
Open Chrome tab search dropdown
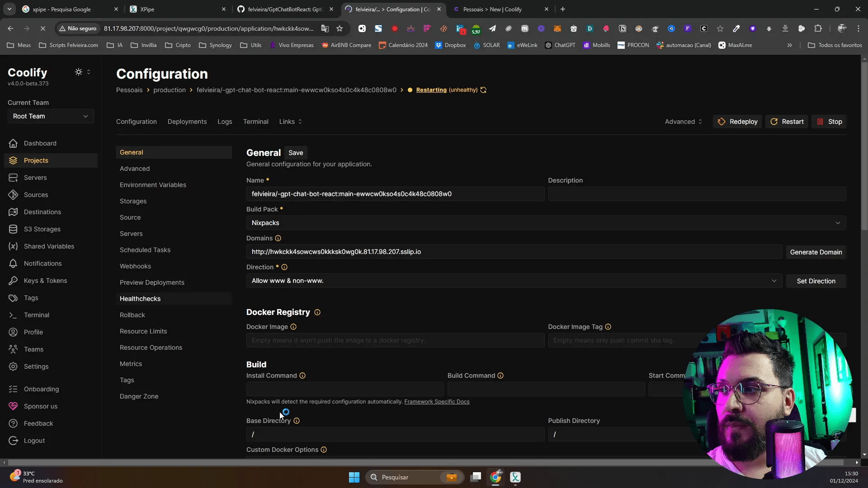(9, 9)
